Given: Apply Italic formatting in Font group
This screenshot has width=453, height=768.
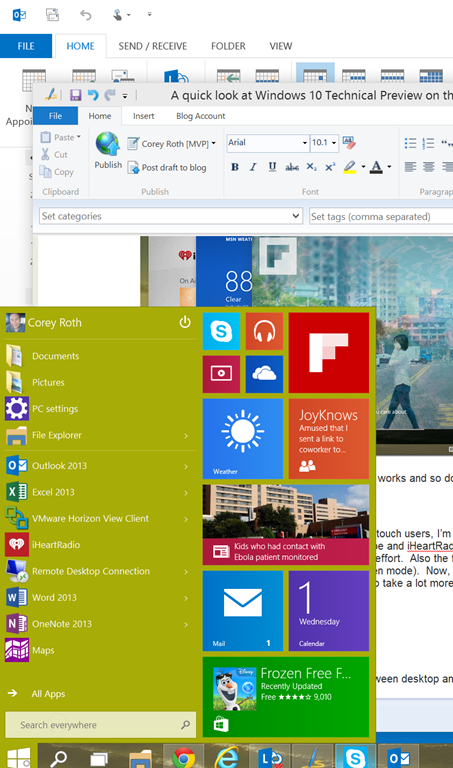Looking at the screenshot, I should (x=253, y=167).
